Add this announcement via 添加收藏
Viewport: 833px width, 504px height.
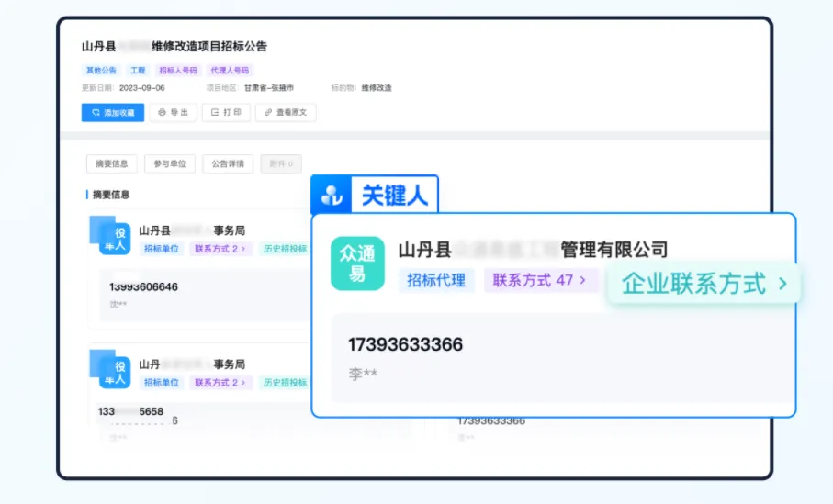coord(113,113)
